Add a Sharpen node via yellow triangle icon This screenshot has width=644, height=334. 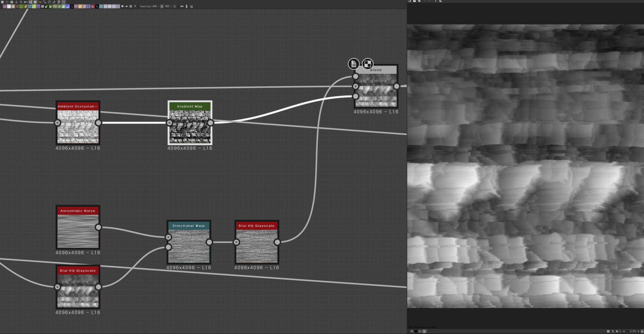pos(80,6)
